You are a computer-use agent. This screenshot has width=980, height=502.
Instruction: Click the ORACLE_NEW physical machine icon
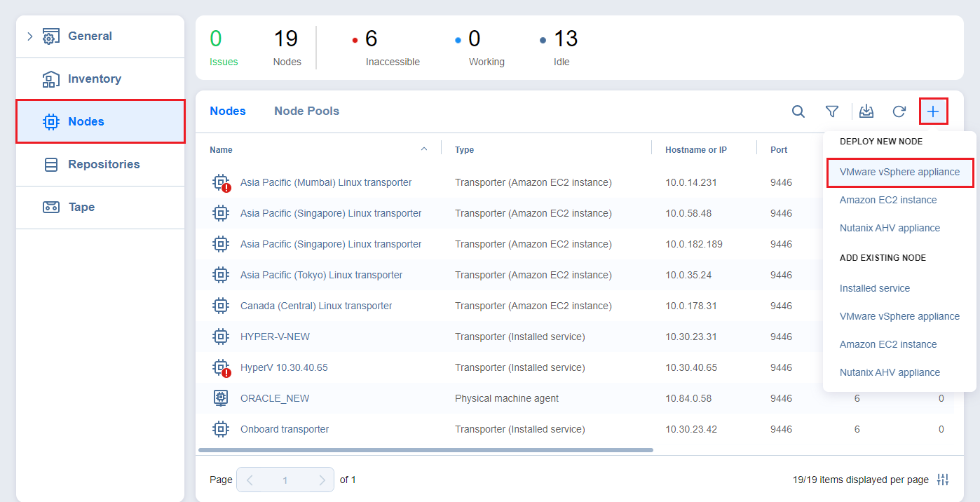tap(221, 398)
